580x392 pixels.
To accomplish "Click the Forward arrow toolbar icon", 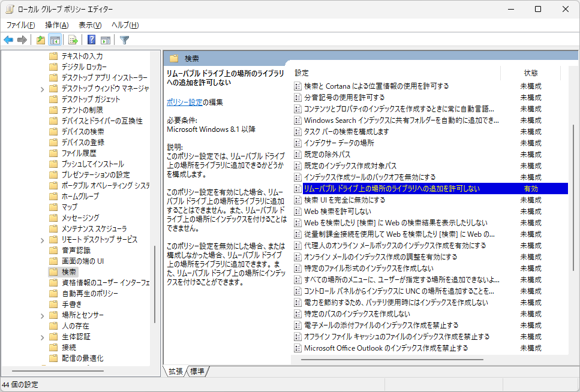I will tap(22, 40).
